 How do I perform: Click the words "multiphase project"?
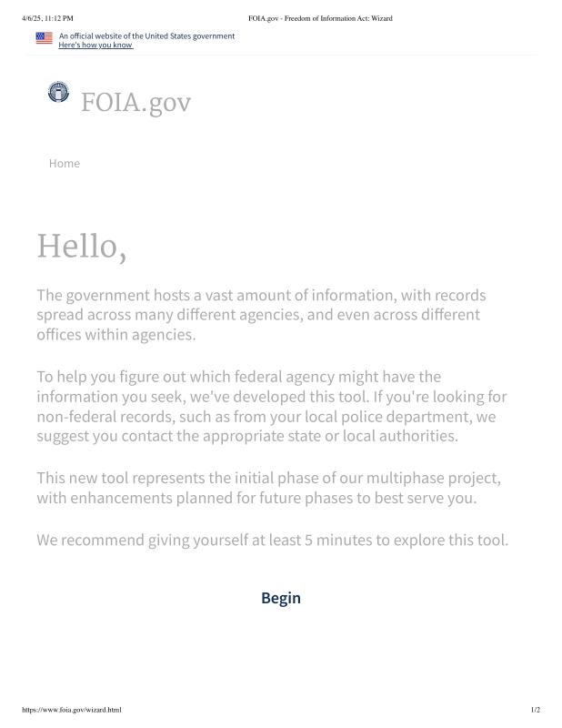[436, 478]
